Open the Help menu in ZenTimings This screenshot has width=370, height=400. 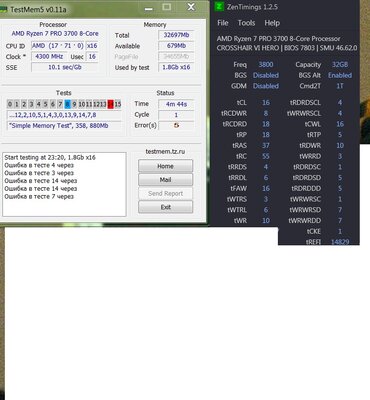coord(272,23)
